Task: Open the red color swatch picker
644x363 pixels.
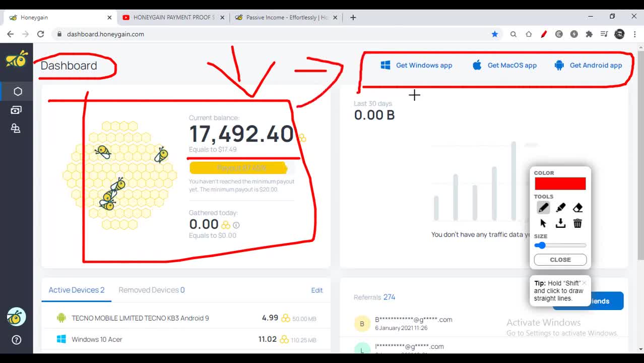Action: click(560, 184)
